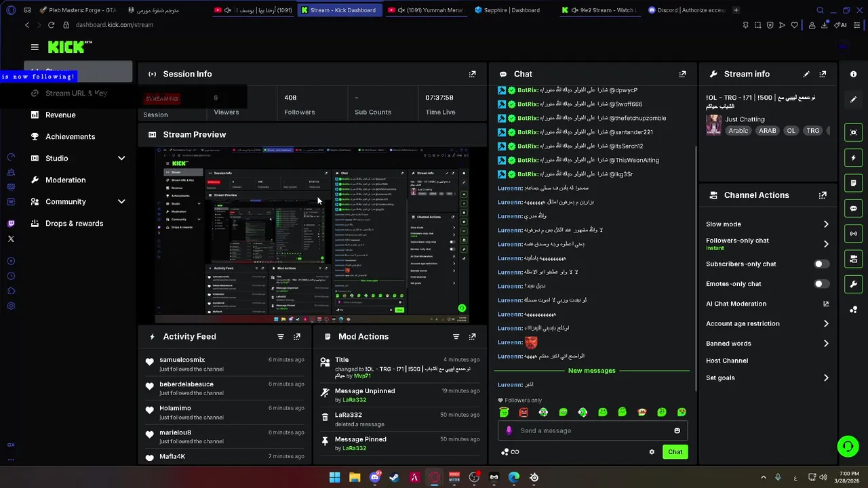Edit stream info with the pencil icon

pyautogui.click(x=806, y=74)
